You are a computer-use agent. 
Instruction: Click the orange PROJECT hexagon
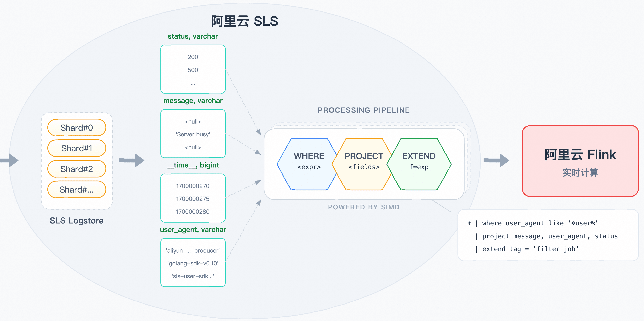[x=364, y=164]
